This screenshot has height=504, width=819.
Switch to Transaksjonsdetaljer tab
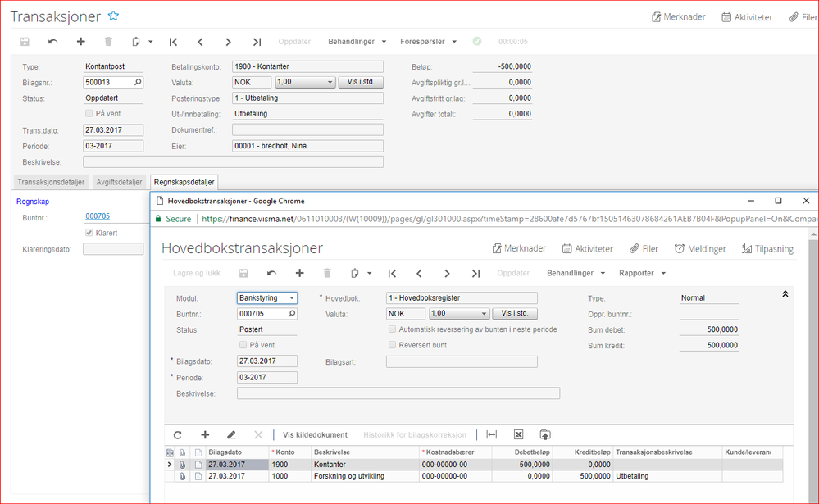[x=51, y=182]
